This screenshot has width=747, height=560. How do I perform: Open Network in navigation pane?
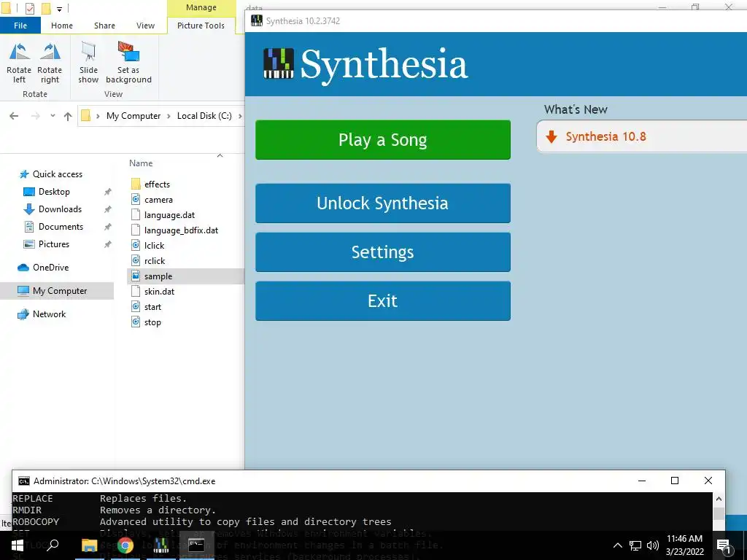[50, 314]
